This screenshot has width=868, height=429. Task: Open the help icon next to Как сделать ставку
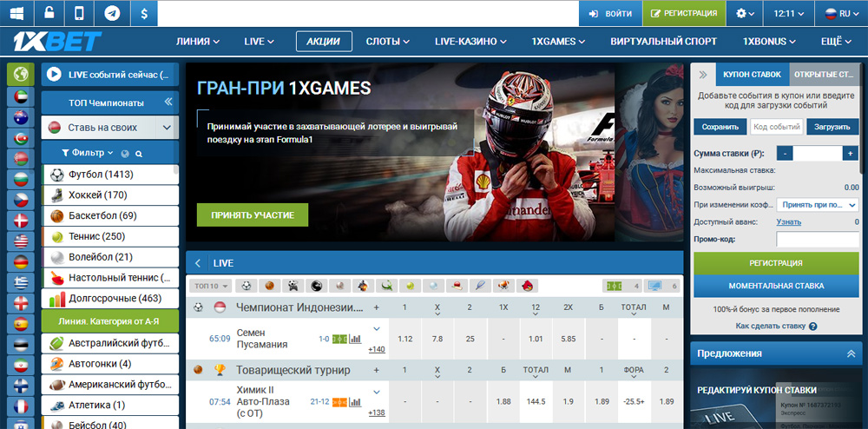click(812, 327)
